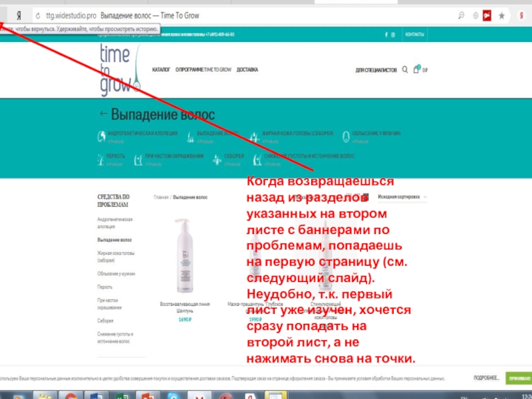Reload the page with the refresh icon
This screenshot has height=399, width=532.
(x=38, y=15)
